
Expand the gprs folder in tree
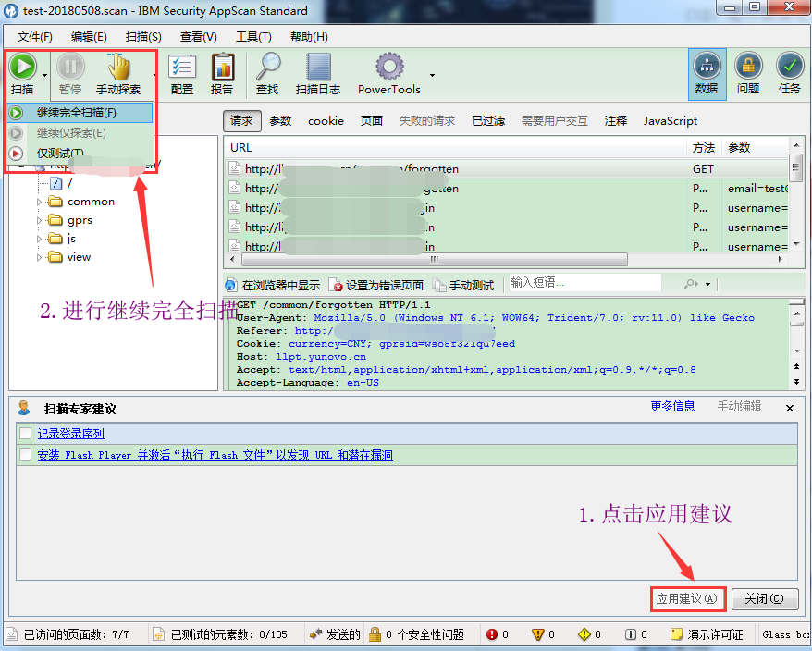[40, 221]
